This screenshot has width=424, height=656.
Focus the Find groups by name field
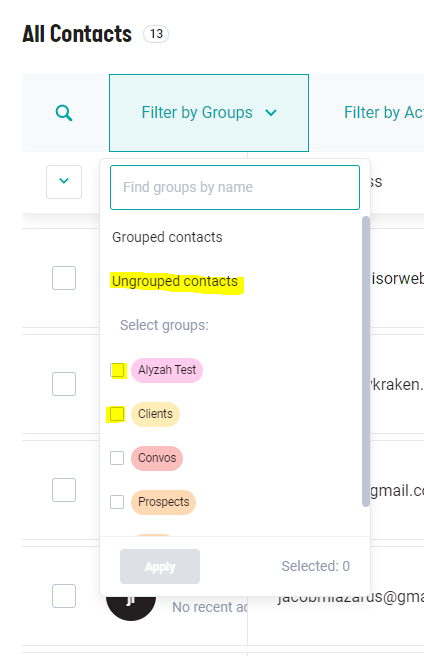235,187
